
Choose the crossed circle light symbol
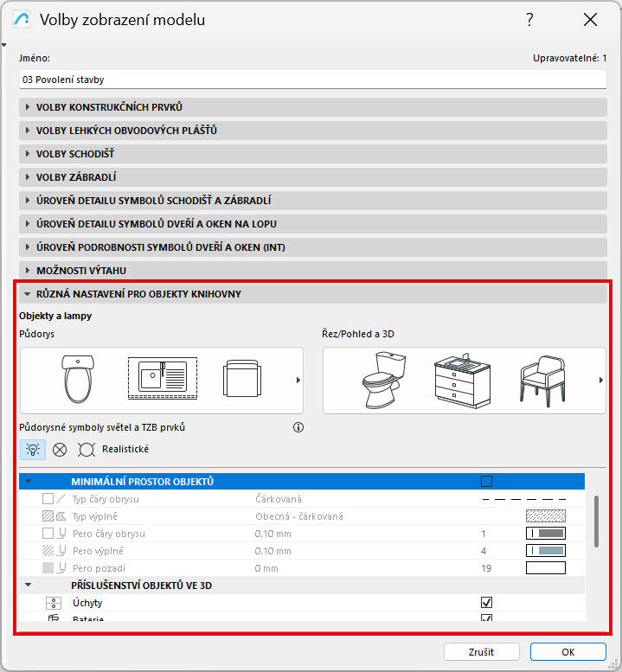tap(60, 450)
